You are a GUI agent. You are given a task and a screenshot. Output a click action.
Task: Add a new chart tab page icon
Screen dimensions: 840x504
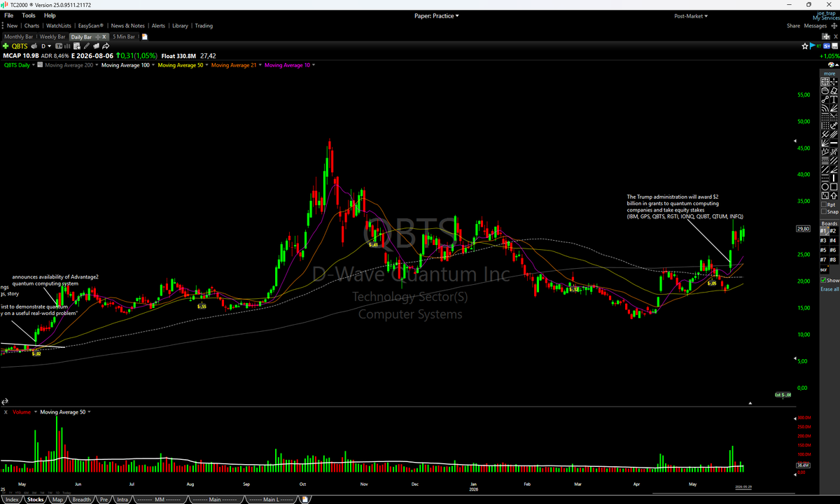[x=145, y=36]
